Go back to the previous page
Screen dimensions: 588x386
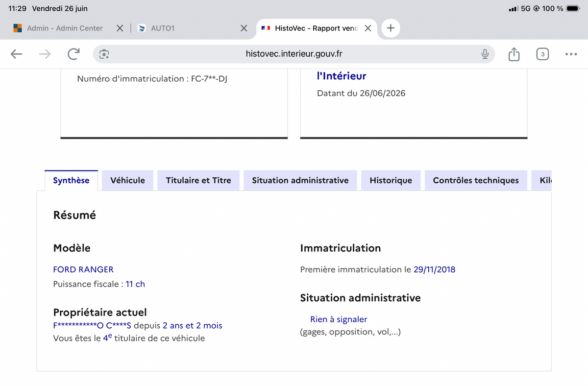tap(17, 54)
